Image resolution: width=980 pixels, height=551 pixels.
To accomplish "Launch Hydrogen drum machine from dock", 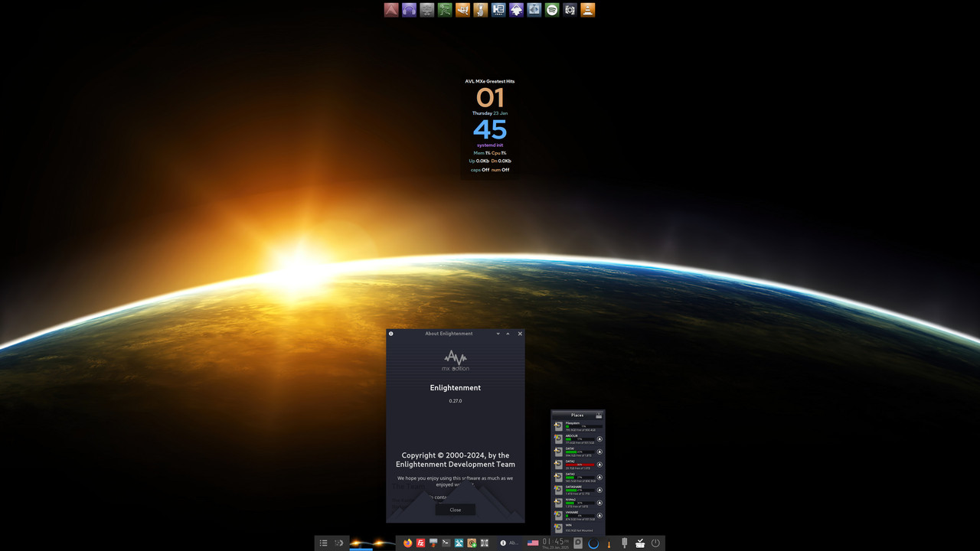I will [498, 10].
